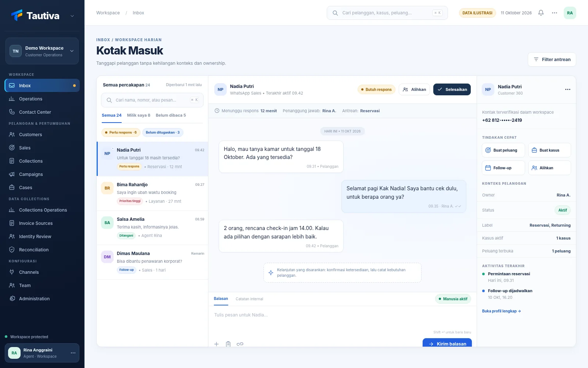Open Campaigns in sidebar

pos(42,174)
